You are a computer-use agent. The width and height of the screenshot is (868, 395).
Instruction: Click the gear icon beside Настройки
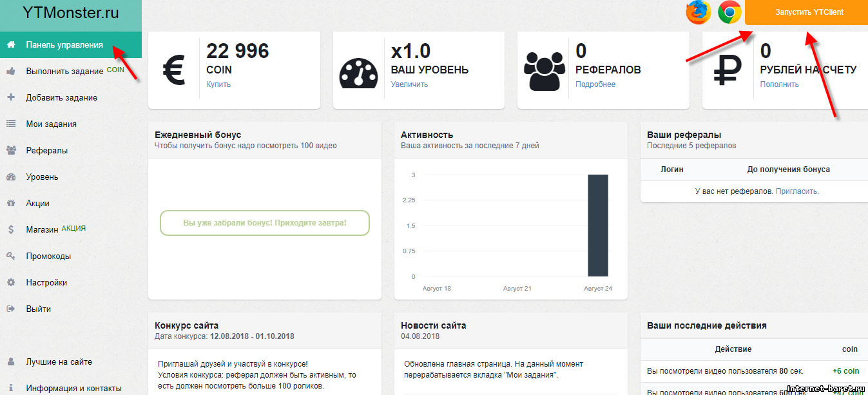click(11, 282)
